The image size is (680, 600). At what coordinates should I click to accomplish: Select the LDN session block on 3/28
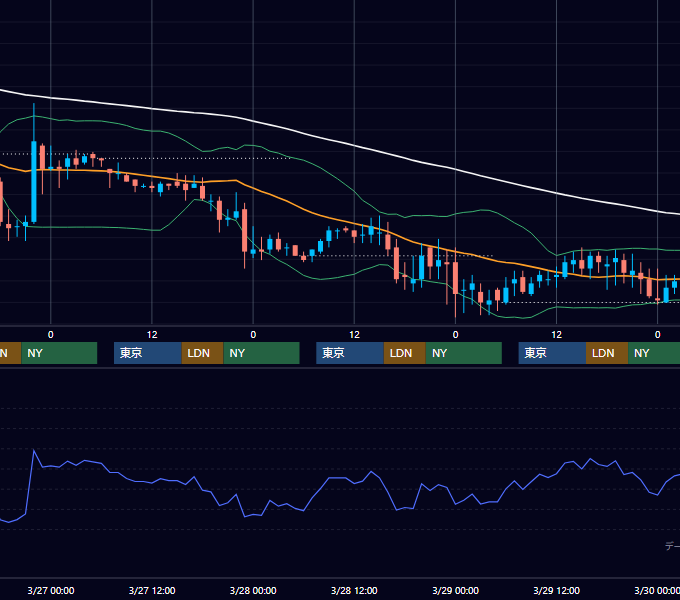[405, 353]
